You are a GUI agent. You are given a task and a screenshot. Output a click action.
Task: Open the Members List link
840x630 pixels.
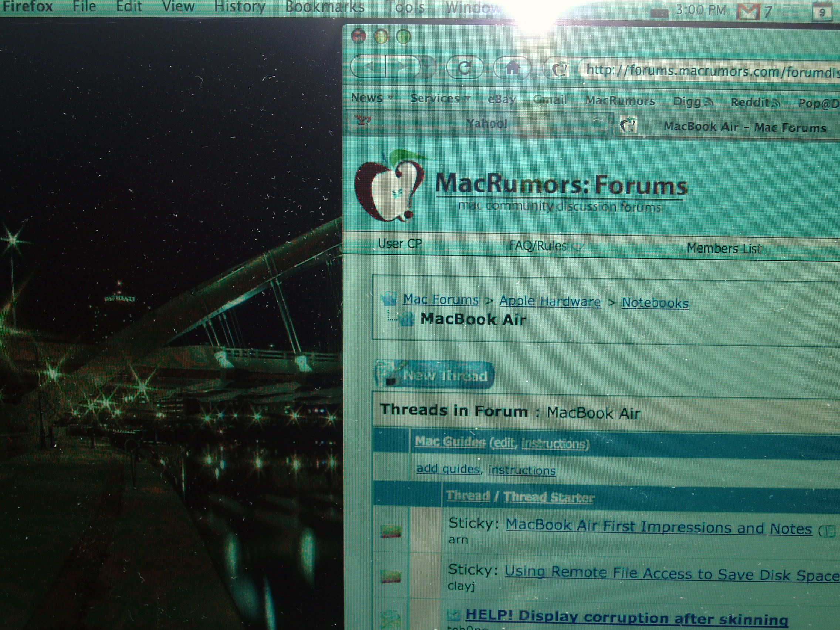[x=724, y=248]
